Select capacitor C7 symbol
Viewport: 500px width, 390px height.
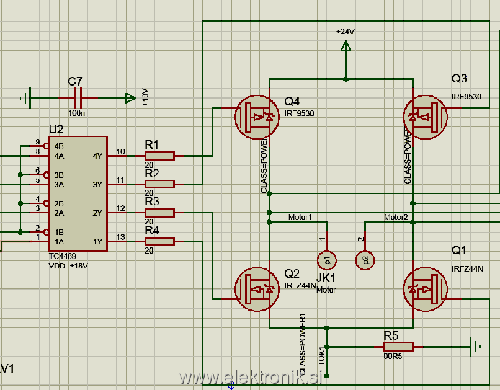(x=78, y=98)
